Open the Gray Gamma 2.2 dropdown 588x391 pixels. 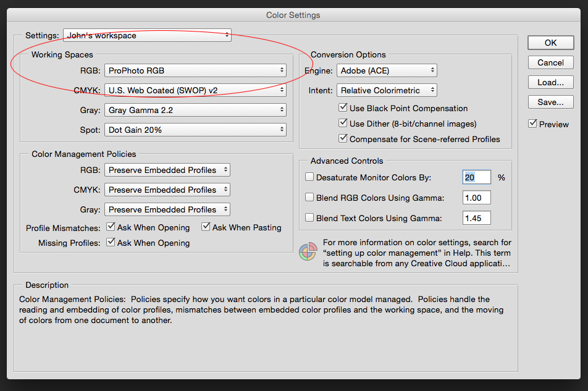pos(195,110)
